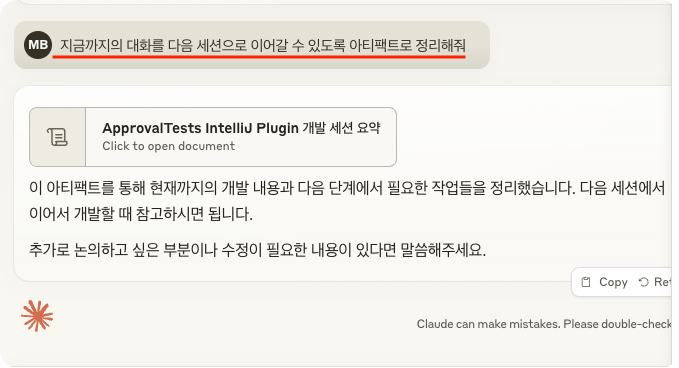Click the orange Claude starburst logo

[37, 316]
